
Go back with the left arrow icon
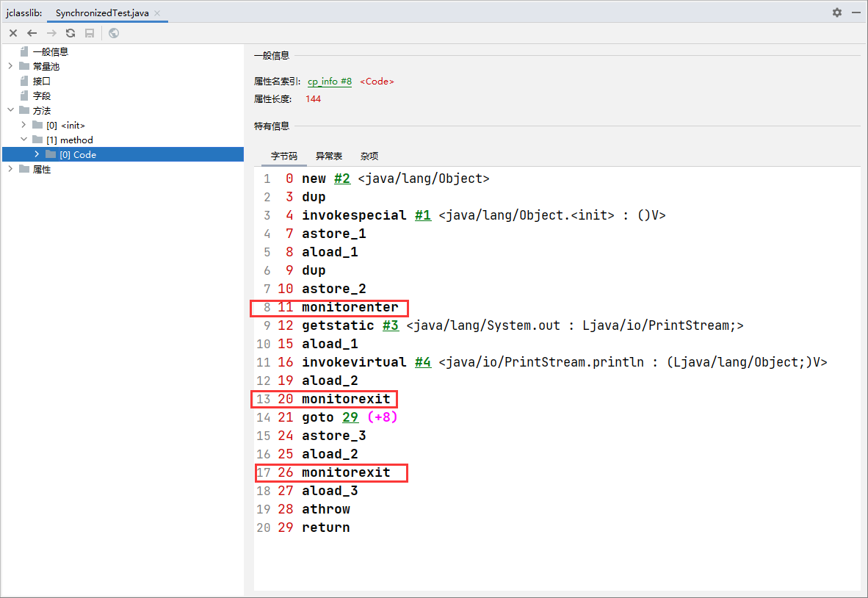tap(32, 33)
